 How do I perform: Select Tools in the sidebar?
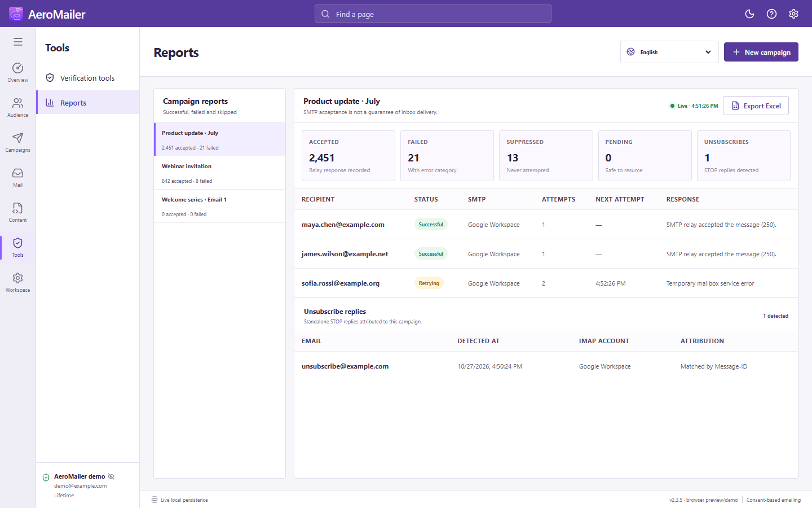[x=18, y=247]
